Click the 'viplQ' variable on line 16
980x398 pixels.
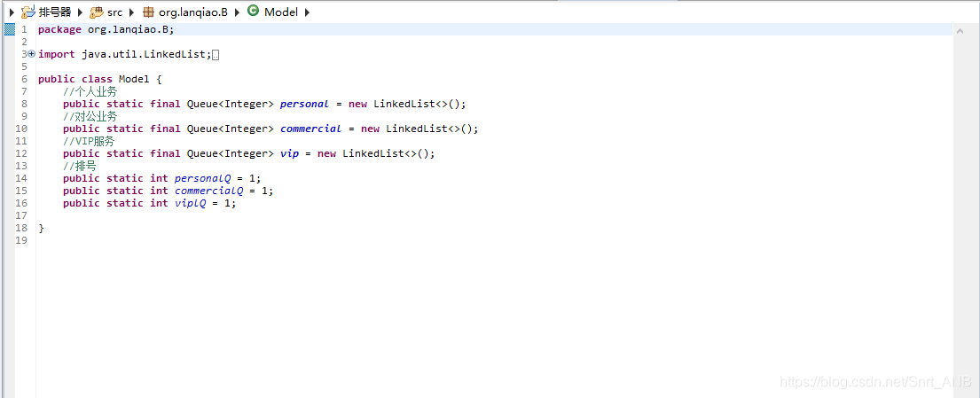pos(190,203)
